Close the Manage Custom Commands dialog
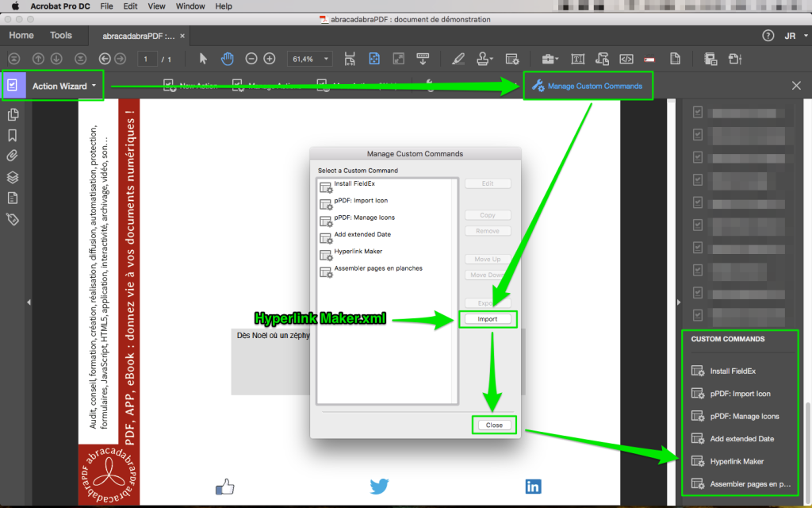This screenshot has width=812, height=508. tap(494, 425)
